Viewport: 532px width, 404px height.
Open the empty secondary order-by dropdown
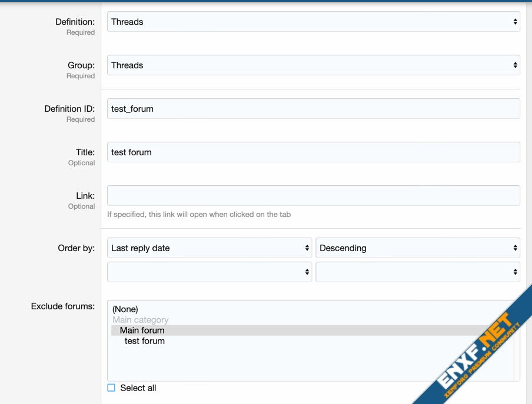209,272
